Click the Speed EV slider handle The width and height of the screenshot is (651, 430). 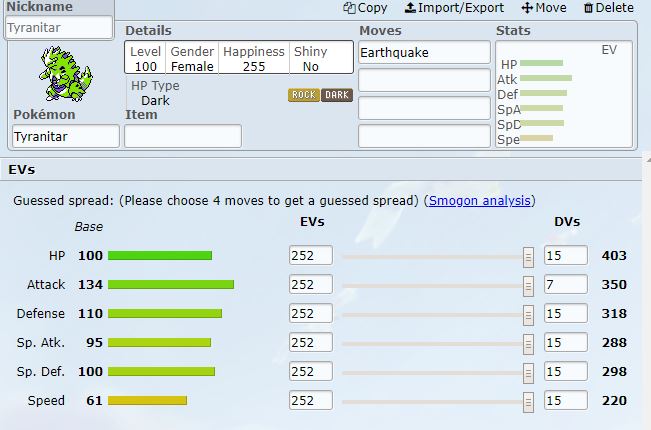pos(529,401)
